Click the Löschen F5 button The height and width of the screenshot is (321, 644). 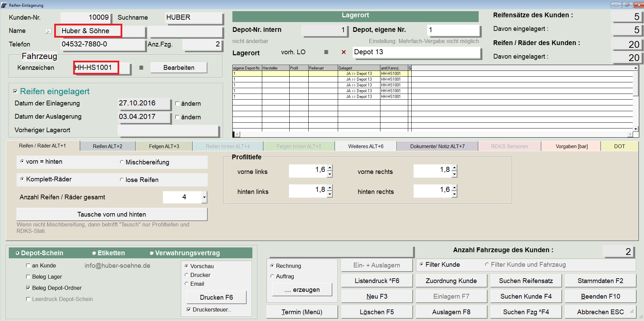(x=377, y=312)
